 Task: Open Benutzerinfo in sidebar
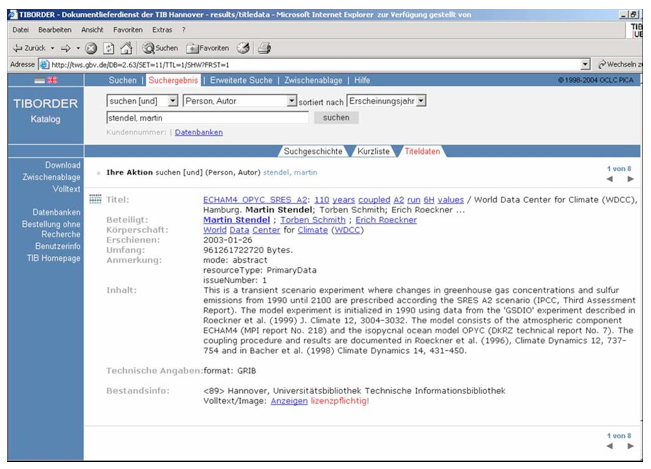pos(58,246)
